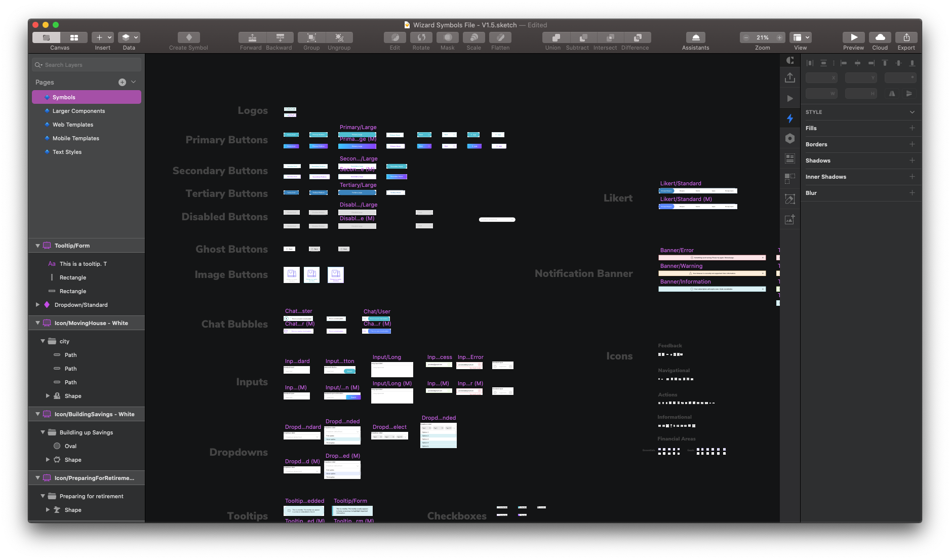Click the Search Layers field
The image size is (950, 560).
tap(87, 65)
